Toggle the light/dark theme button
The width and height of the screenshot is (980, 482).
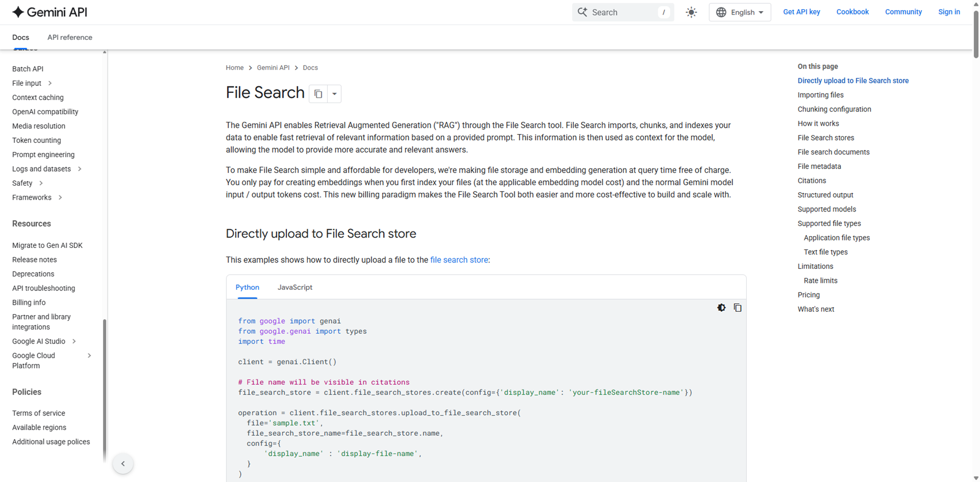[691, 12]
